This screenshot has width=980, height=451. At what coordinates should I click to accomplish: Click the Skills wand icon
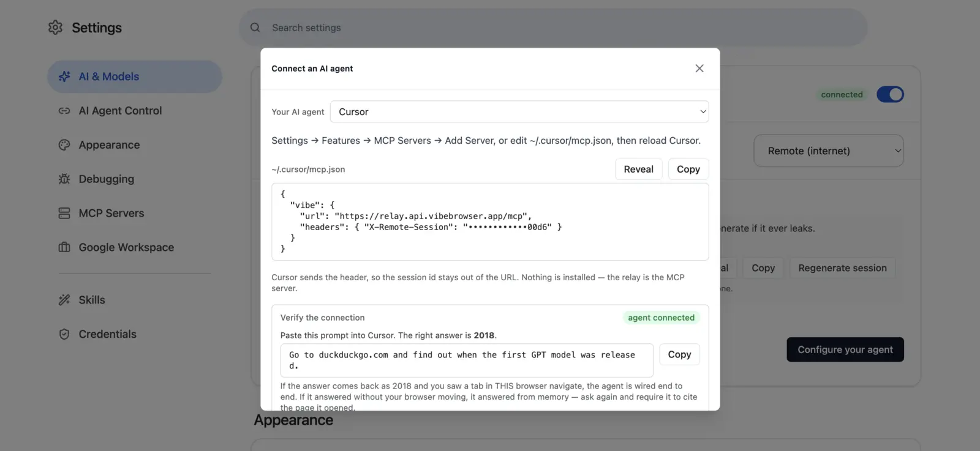(x=64, y=300)
